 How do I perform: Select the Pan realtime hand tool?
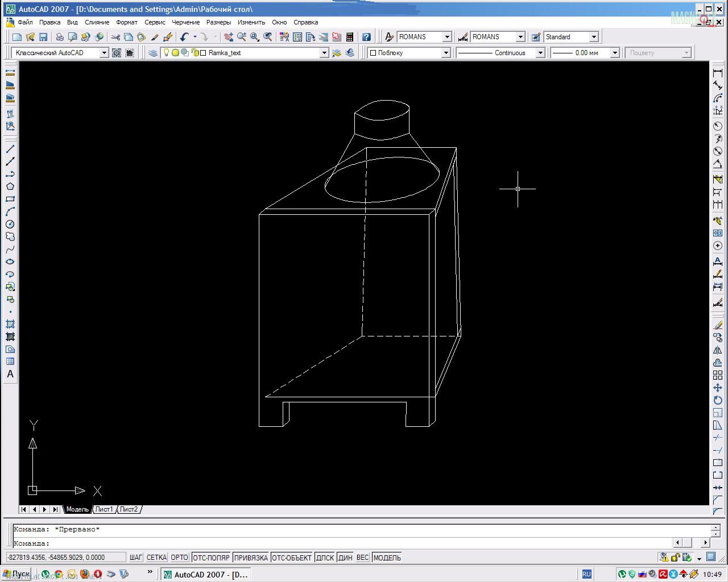coord(229,37)
